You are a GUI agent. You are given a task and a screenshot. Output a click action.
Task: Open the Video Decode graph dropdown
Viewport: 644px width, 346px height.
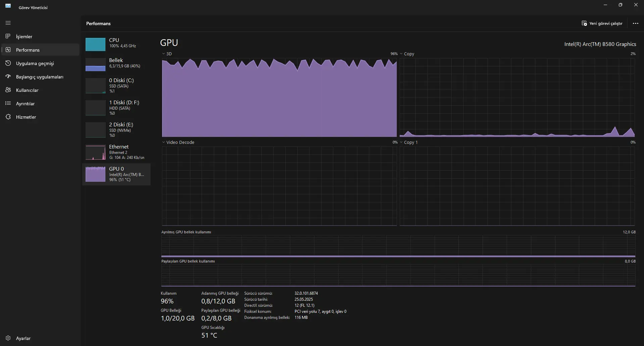(178, 142)
